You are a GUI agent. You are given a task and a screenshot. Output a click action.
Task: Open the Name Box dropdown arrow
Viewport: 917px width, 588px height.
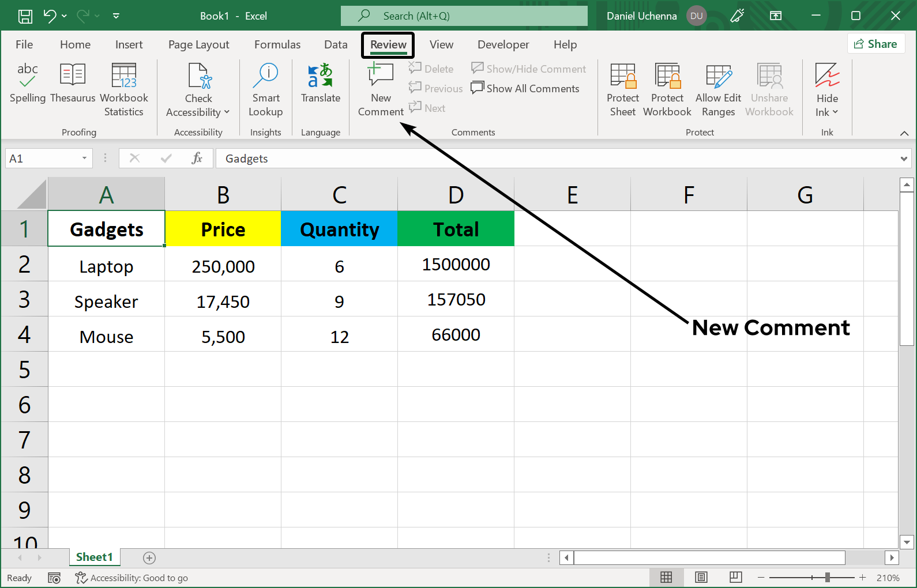pos(84,159)
